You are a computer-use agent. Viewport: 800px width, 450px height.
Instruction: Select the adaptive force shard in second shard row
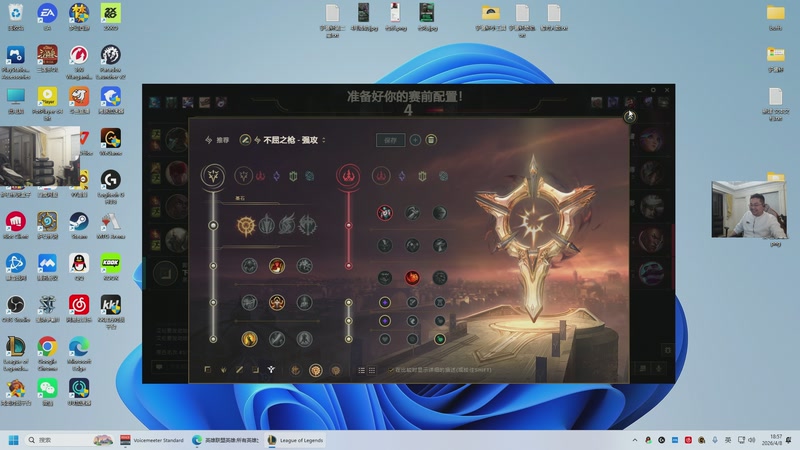(385, 320)
